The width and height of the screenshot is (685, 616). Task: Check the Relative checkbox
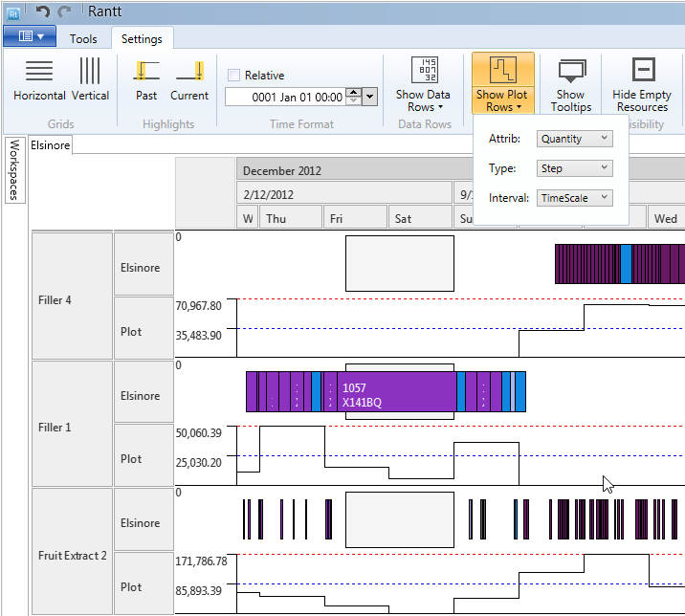[x=234, y=76]
